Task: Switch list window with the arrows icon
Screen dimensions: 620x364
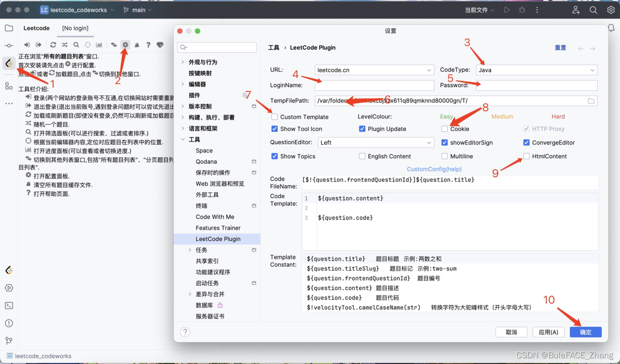Action: 114,45
